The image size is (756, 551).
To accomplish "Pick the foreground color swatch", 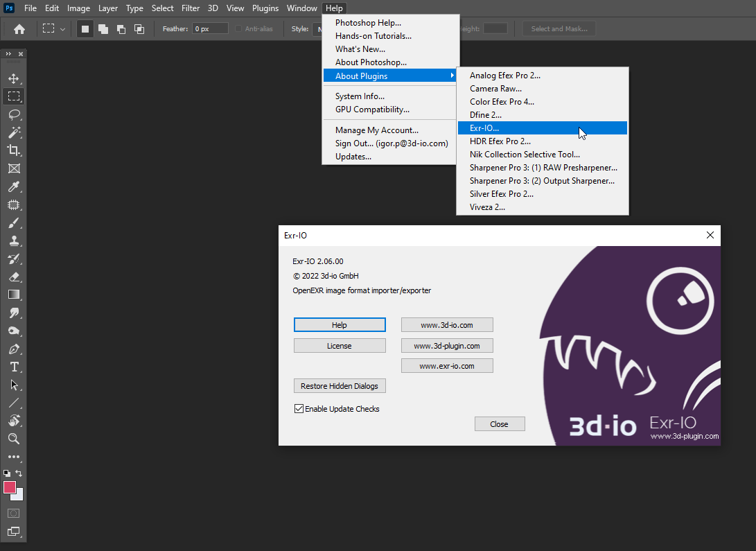I will 9,487.
